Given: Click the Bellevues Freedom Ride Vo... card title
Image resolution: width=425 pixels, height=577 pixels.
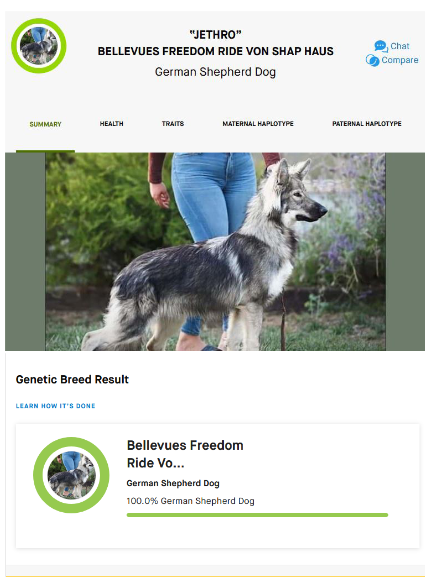Looking at the screenshot, I should tap(185, 454).
